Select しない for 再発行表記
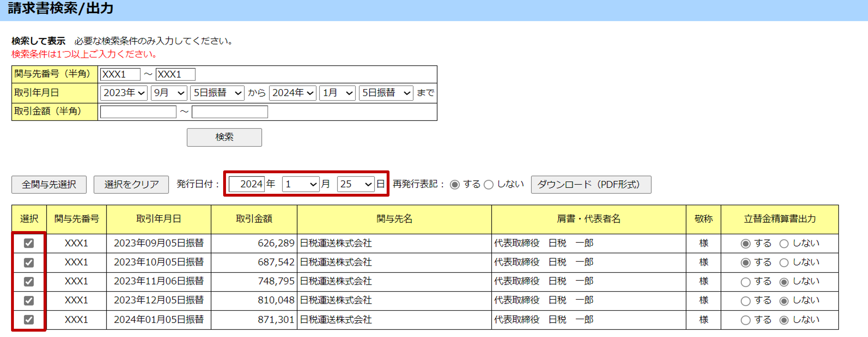The width and height of the screenshot is (868, 337). tap(489, 185)
